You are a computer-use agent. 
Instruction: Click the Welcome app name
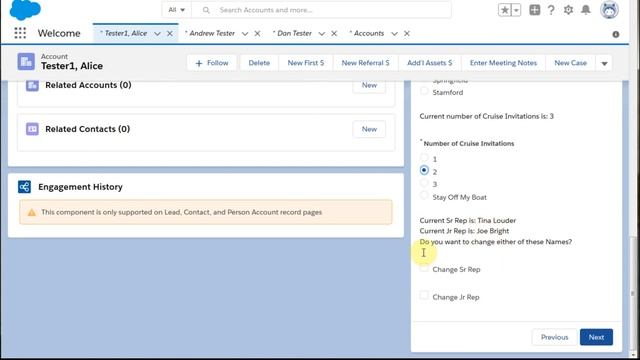point(59,33)
